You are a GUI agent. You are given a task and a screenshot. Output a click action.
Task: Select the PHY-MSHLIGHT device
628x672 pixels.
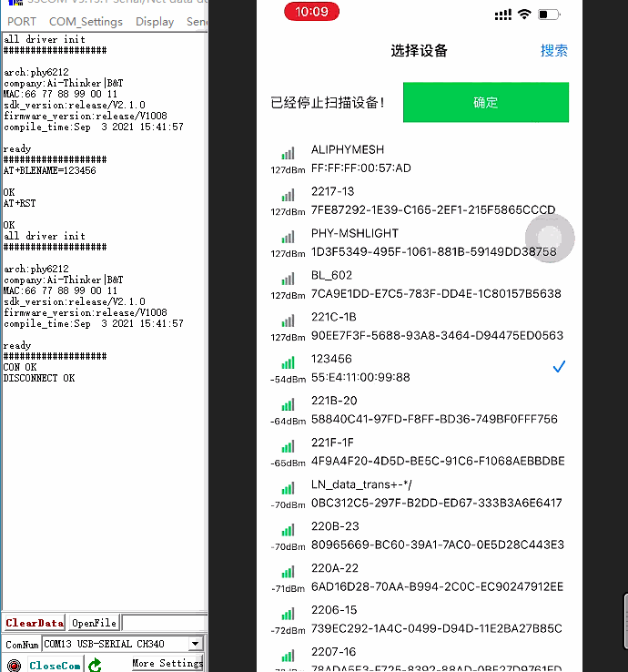point(420,242)
